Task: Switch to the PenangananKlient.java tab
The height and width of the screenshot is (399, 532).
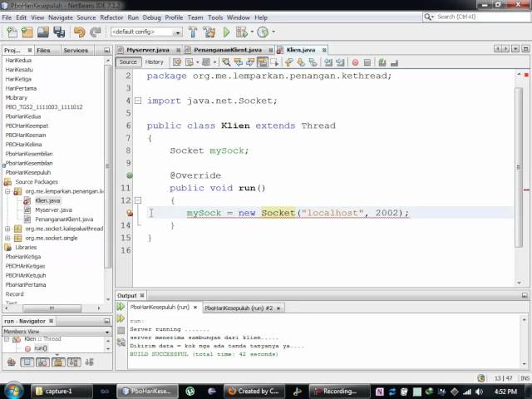Action: [228, 50]
